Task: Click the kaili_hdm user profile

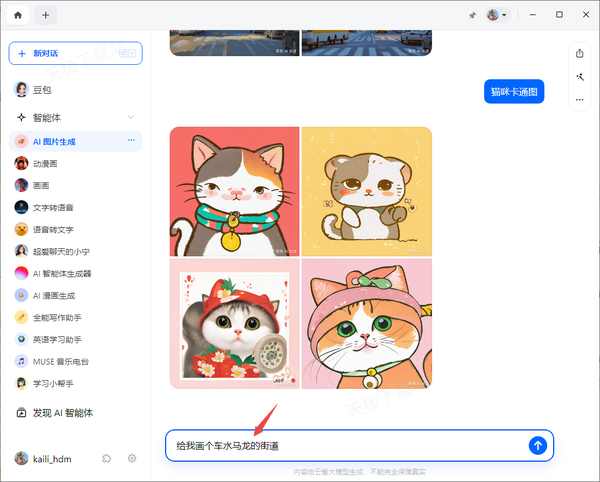Action: tap(43, 459)
